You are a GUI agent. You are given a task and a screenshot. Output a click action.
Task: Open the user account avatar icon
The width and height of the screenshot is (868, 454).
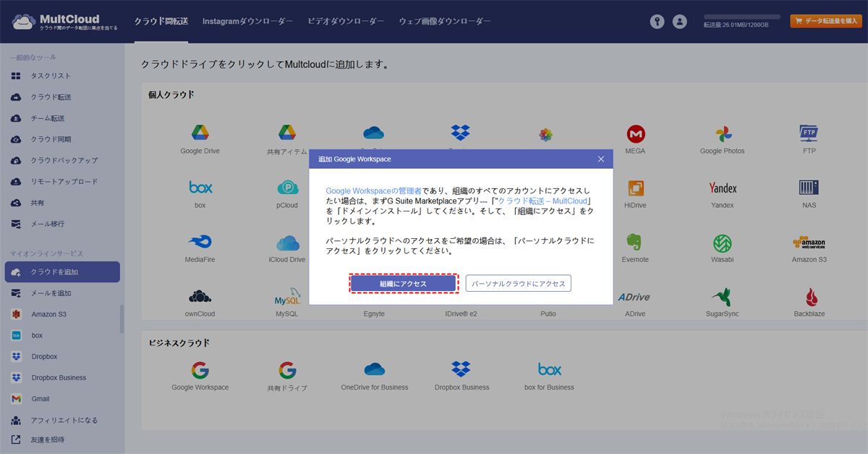679,22
